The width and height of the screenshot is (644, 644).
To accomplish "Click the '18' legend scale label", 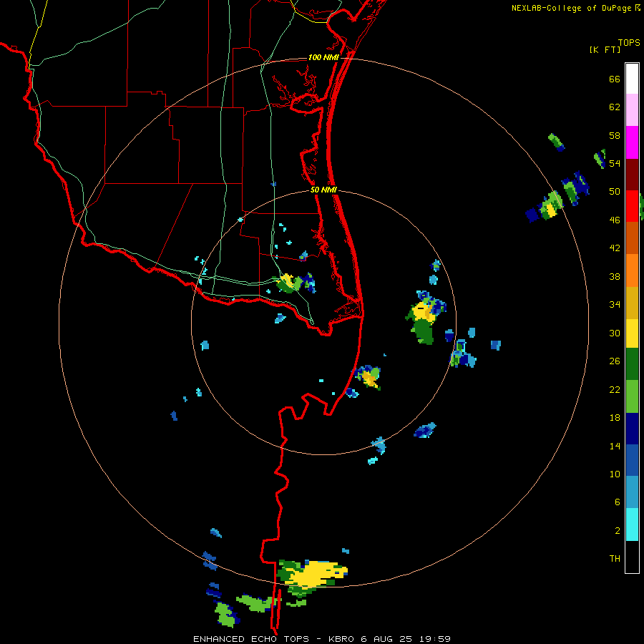I will tap(615, 418).
